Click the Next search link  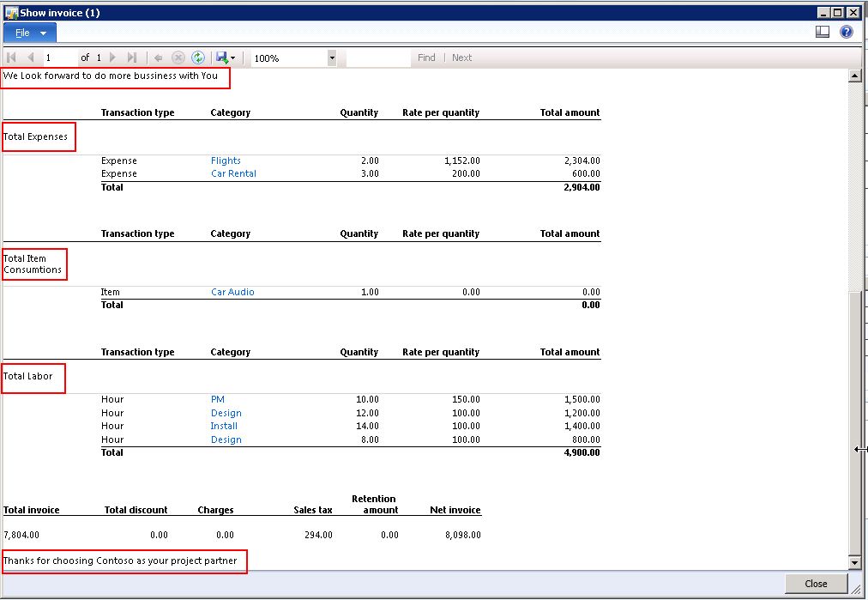tap(461, 58)
